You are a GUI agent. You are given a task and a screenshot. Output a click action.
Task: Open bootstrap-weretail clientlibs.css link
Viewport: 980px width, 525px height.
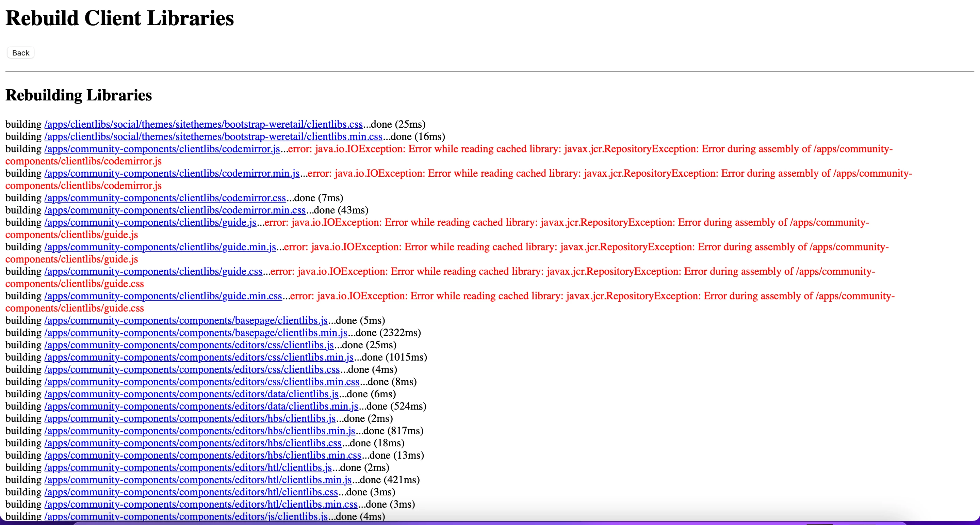(x=203, y=125)
